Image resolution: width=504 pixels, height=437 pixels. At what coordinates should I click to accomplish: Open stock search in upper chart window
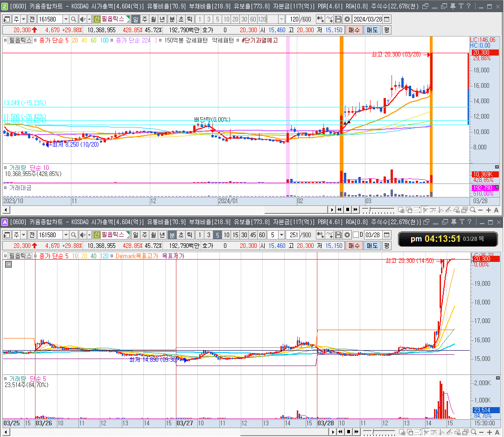(73, 19)
